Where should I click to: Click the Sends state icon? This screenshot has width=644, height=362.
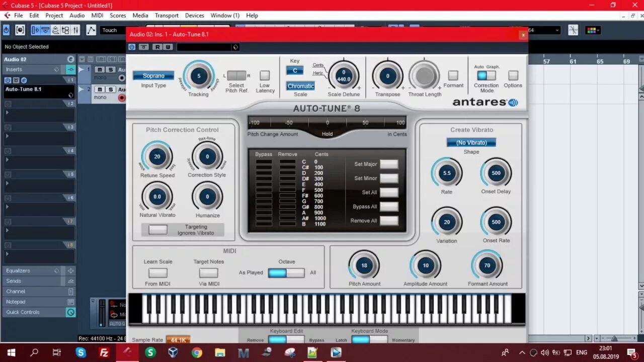tap(70, 281)
